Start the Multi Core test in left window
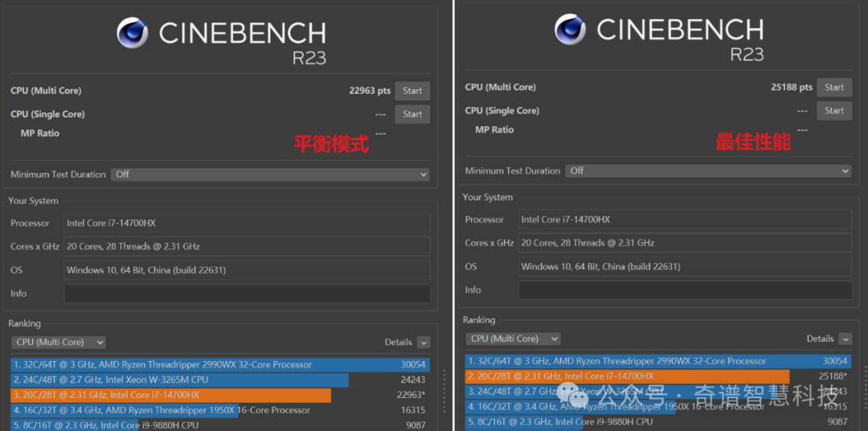This screenshot has height=431, width=868. tap(412, 91)
